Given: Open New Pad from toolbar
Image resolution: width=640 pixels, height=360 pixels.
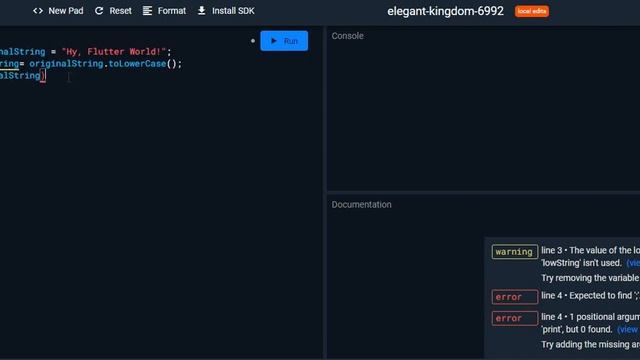Looking at the screenshot, I should coord(66,11).
